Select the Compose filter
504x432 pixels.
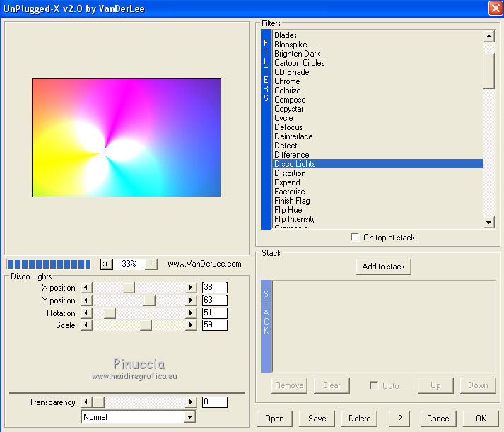coord(377,100)
